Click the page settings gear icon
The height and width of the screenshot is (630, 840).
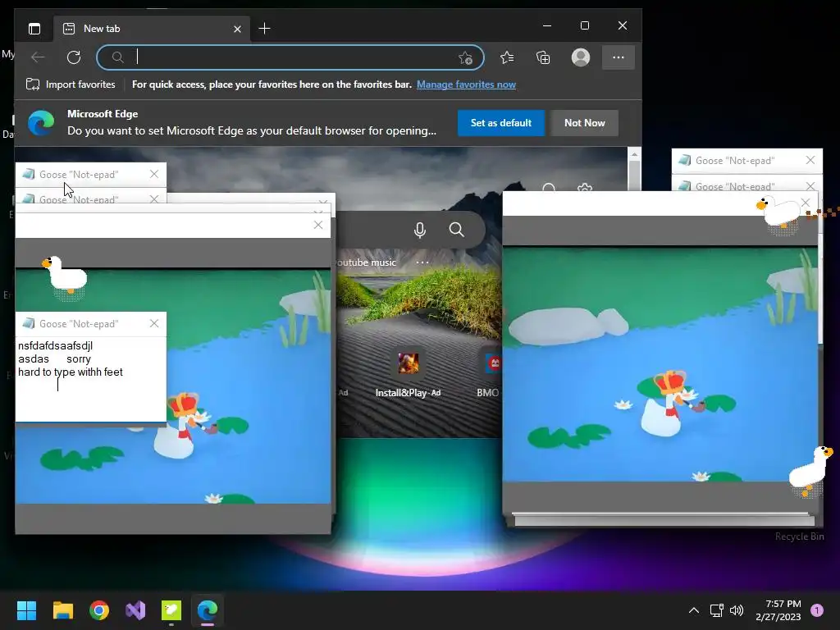coord(585,189)
